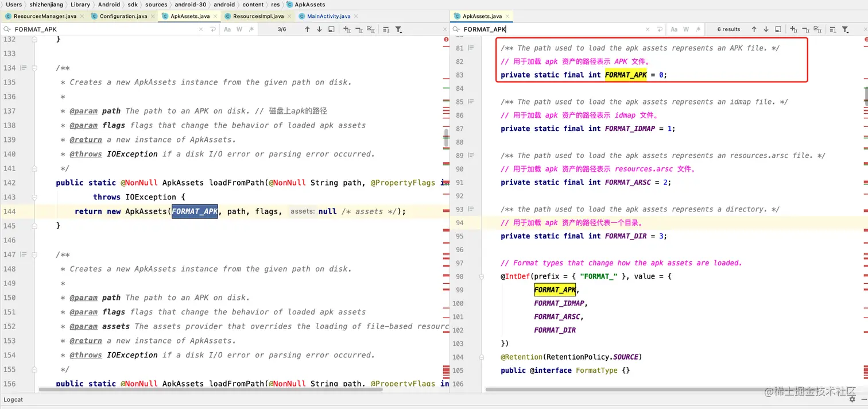Open left results in Find tool window
This screenshot has width=868, height=409.
386,29
